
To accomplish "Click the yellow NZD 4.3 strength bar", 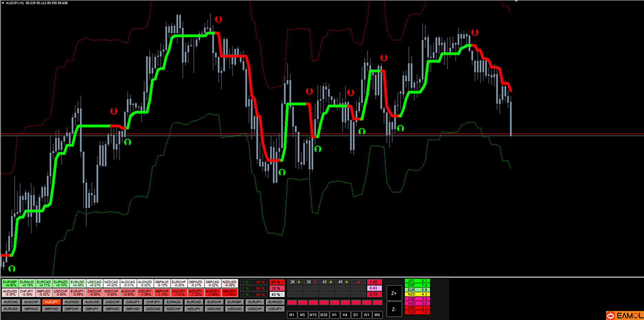I will (x=417, y=294).
